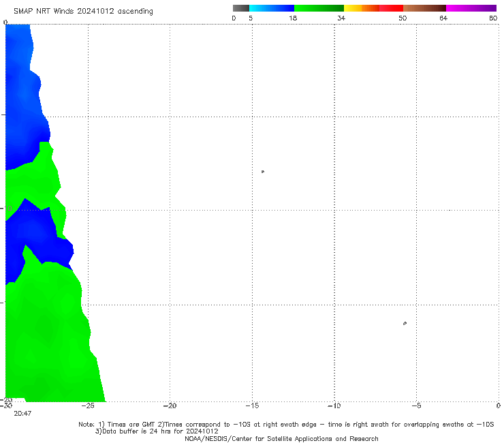Click the longitude axis label '-10'
Viewport: 504px width, 443px height.
(334, 406)
